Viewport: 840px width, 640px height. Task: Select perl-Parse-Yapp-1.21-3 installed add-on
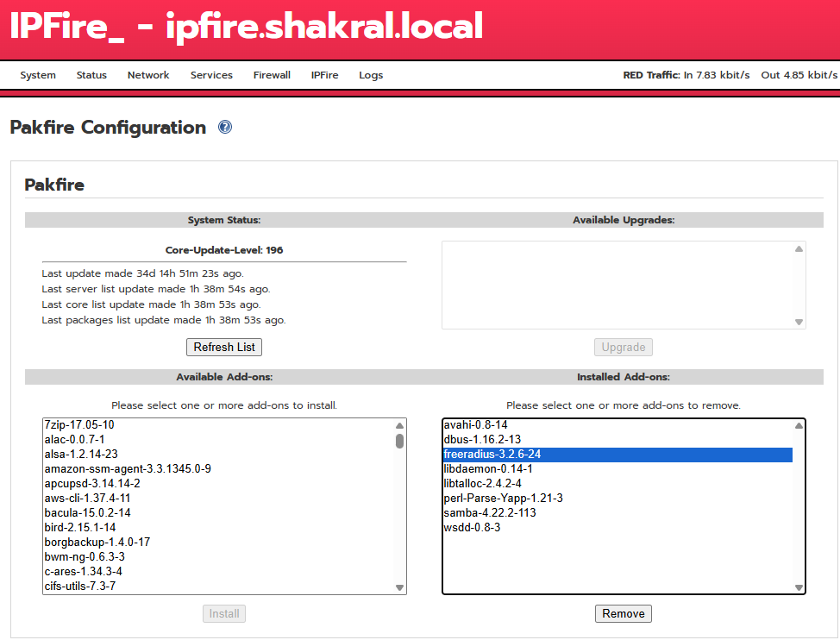coord(617,499)
